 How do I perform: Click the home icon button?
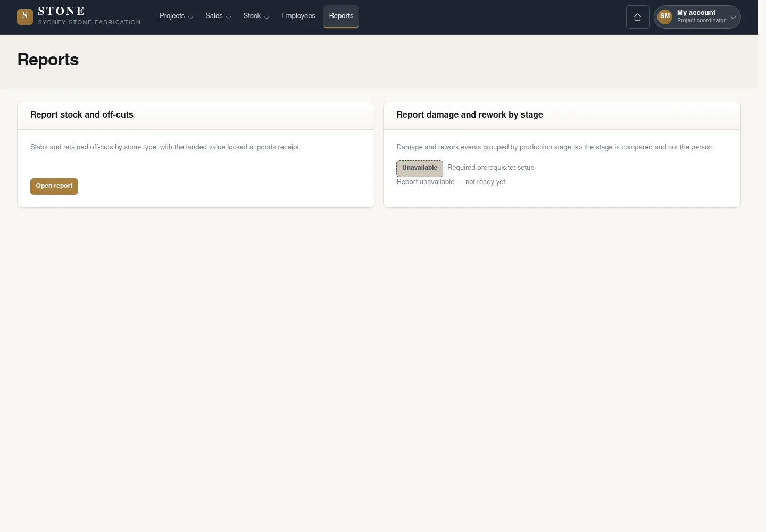click(637, 17)
